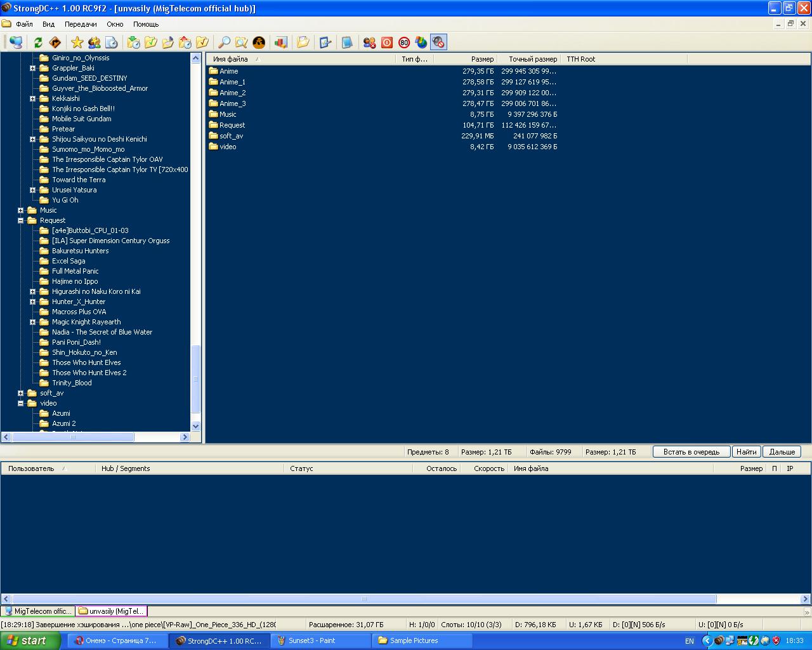812x650 pixels.
Task: Toggle Away mode users icon
Action: click(x=369, y=43)
